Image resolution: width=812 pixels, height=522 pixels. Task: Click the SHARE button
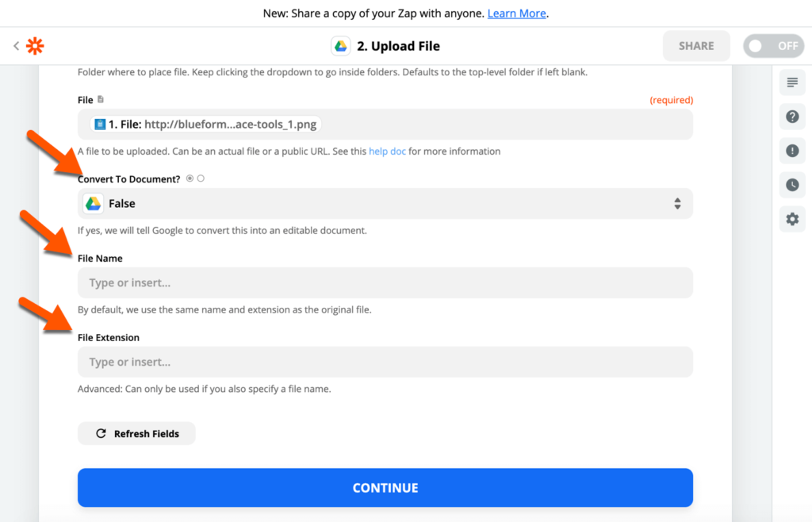pyautogui.click(x=696, y=46)
